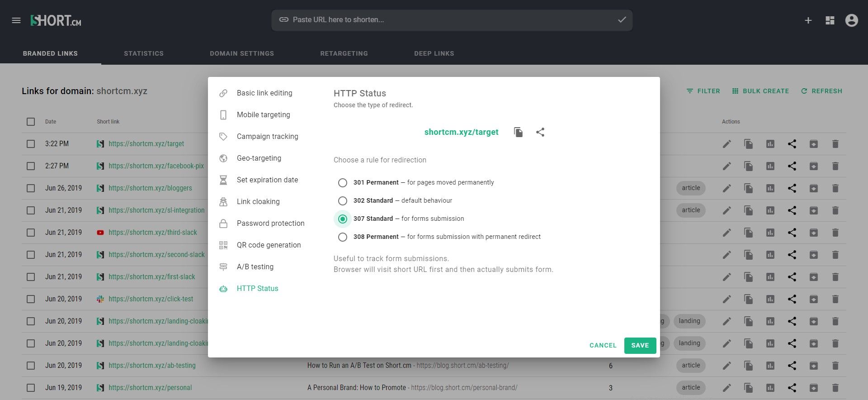Open the dashboard grid icon in header

pyautogui.click(x=830, y=20)
